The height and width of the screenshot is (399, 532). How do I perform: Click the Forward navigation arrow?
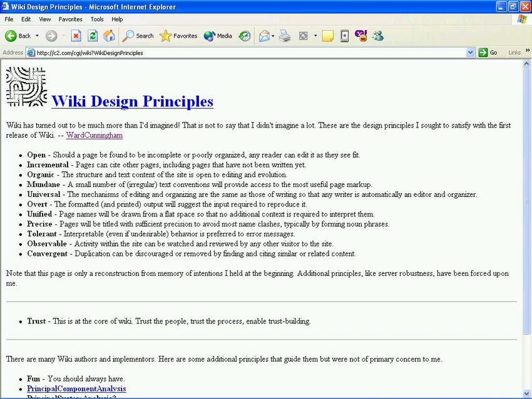[51, 36]
